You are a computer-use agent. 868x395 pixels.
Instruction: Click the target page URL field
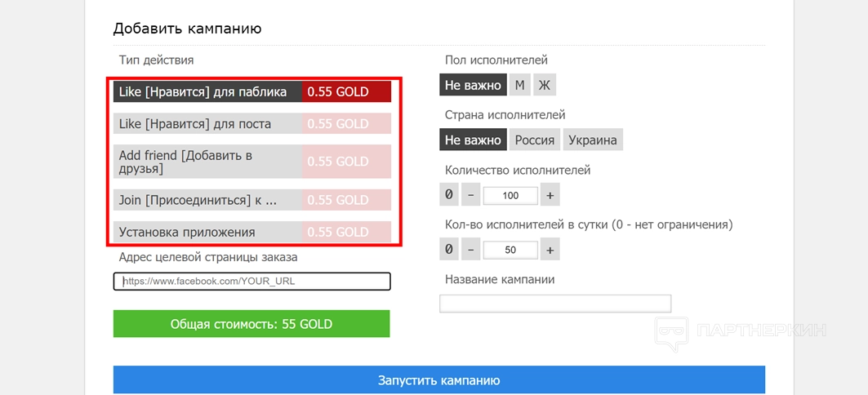pos(252,282)
